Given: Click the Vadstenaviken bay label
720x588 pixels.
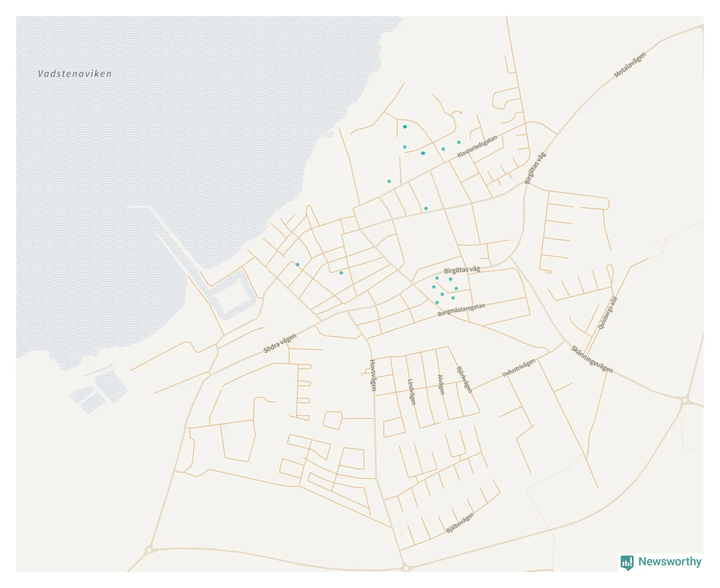Looking at the screenshot, I should point(75,74).
